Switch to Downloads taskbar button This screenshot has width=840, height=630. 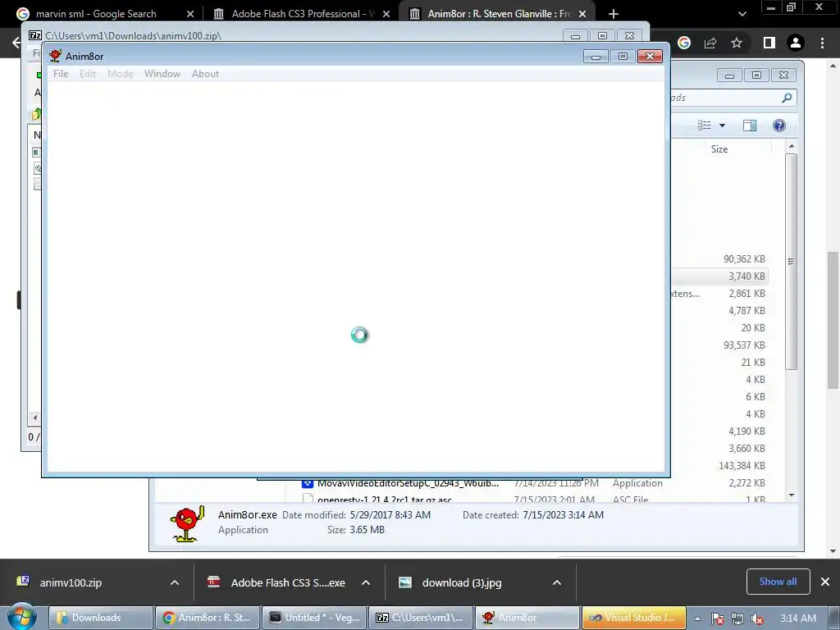pos(101,618)
